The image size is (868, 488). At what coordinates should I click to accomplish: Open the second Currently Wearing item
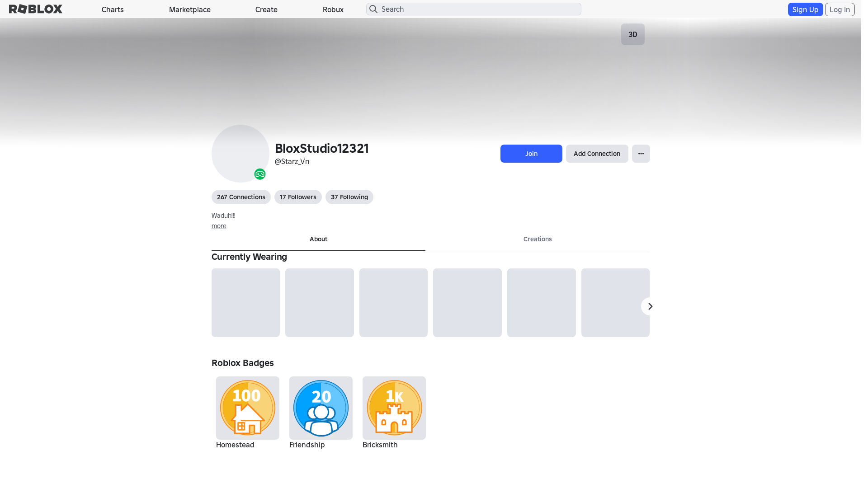click(x=320, y=303)
